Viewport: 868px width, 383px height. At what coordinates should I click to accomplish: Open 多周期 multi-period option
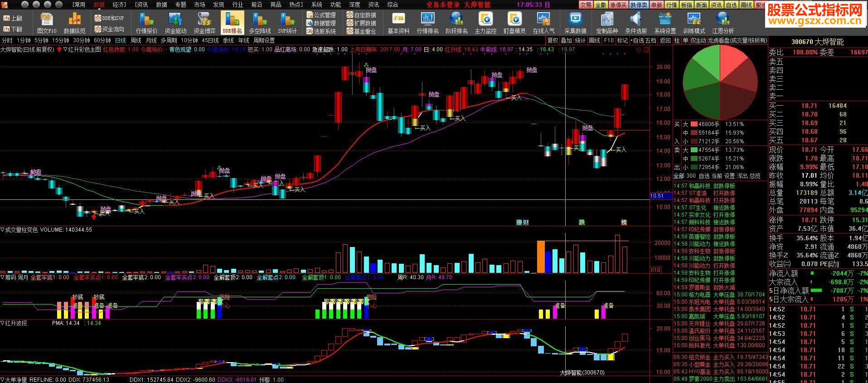[169, 40]
